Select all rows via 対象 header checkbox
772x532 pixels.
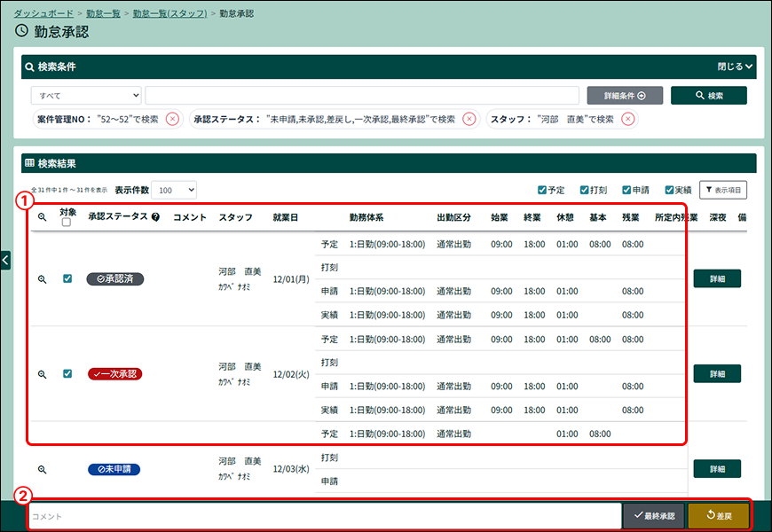click(67, 223)
